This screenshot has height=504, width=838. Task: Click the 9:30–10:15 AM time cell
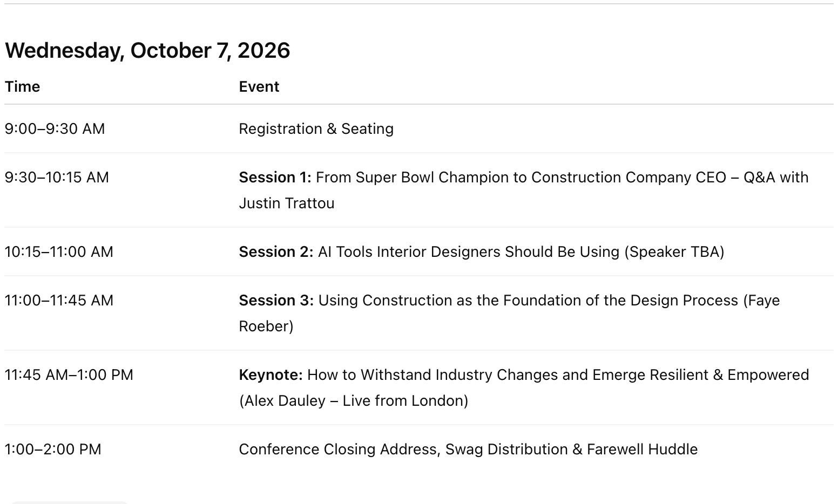(57, 177)
